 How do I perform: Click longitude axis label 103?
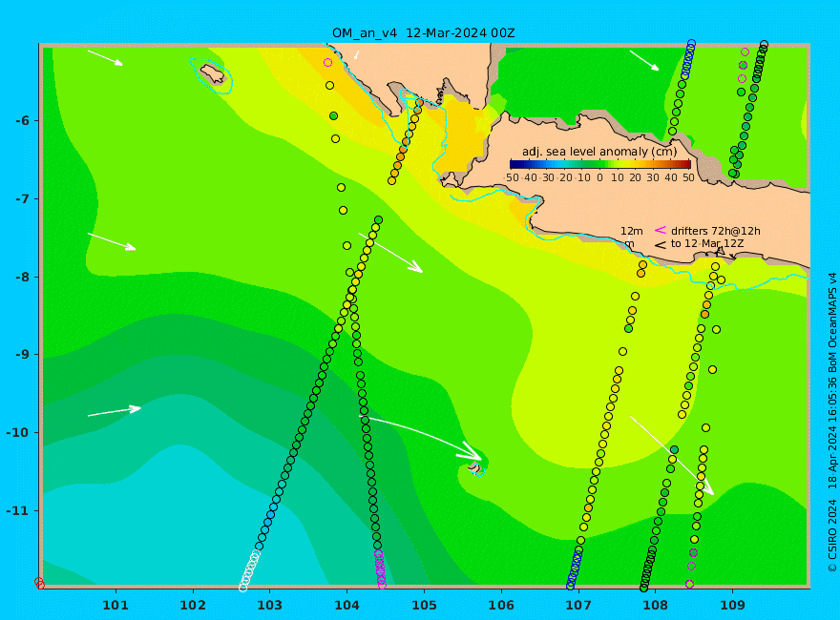pos(269,606)
